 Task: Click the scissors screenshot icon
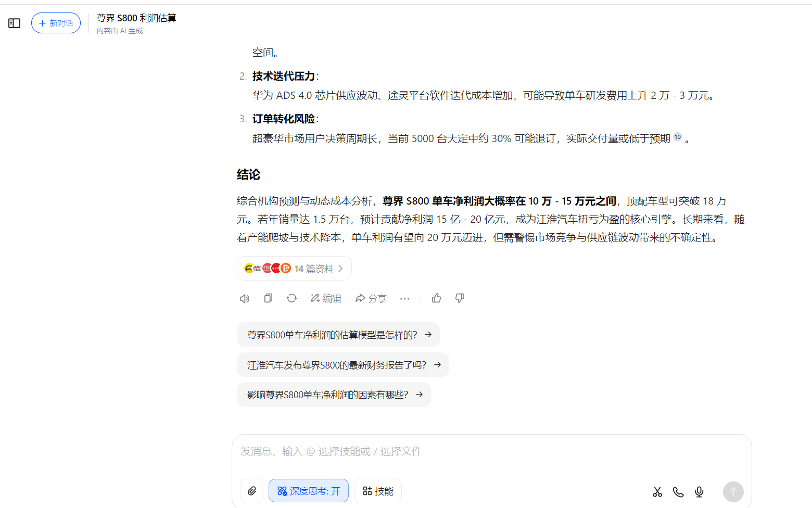point(657,492)
